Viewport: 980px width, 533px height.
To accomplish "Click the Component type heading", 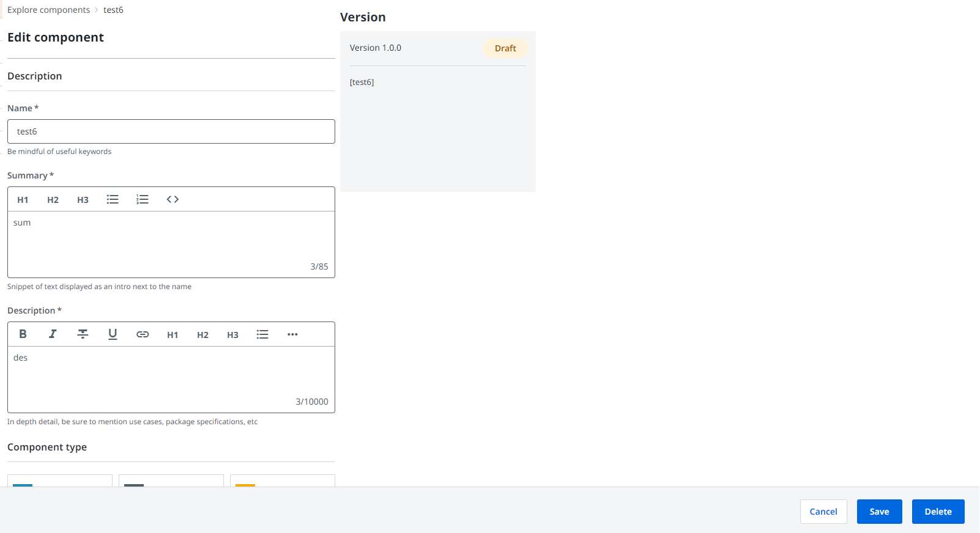I will pyautogui.click(x=47, y=447).
